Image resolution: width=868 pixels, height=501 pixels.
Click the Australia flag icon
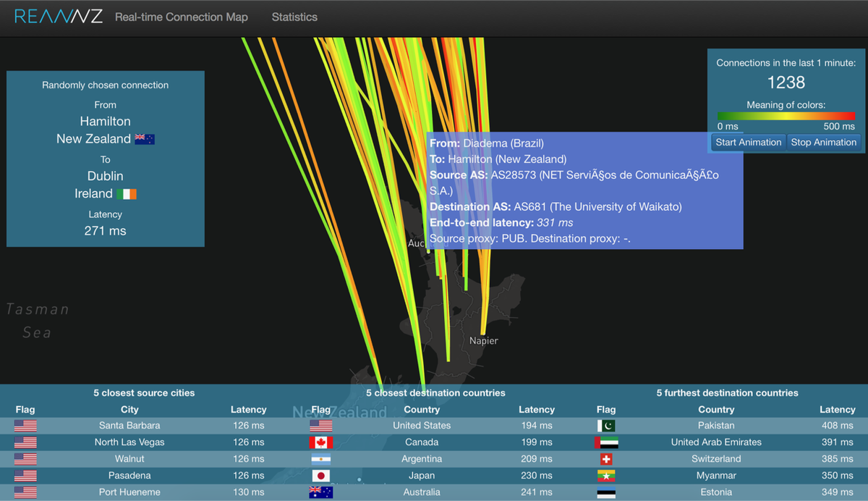point(320,492)
